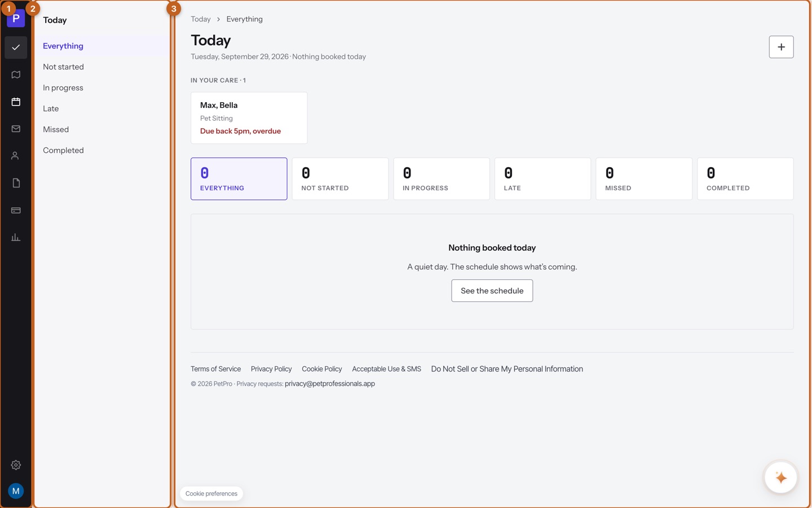Click the See the schedule button
Screen dimensions: 812x508
pyautogui.click(x=492, y=291)
